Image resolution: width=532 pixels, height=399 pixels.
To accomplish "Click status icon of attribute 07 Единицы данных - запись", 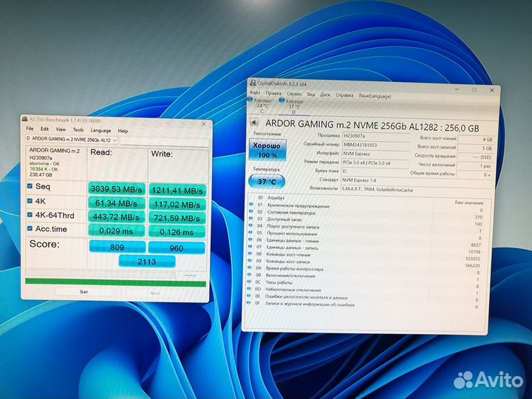I will [250, 246].
